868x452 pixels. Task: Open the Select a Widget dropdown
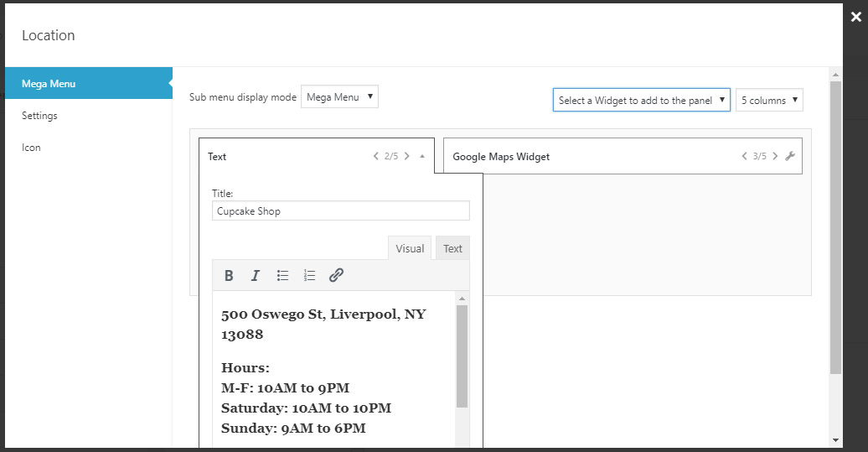(x=641, y=101)
